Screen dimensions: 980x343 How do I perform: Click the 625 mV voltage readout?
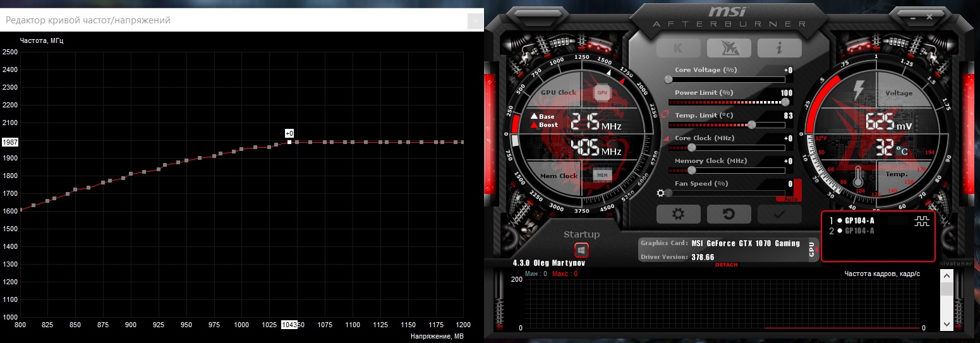[889, 121]
